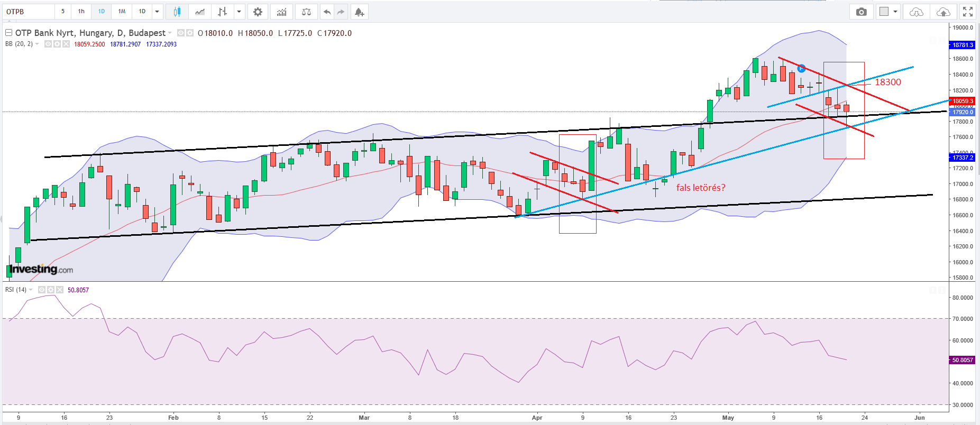Take a chart snapshot with camera icon
Image resolution: width=980 pixels, height=425 pixels.
[x=862, y=12]
